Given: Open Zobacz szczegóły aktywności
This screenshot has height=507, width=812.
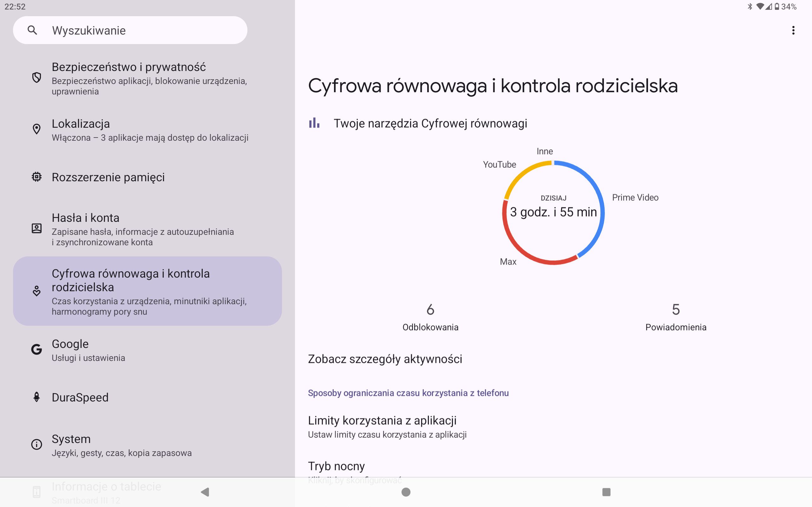Looking at the screenshot, I should click(385, 359).
